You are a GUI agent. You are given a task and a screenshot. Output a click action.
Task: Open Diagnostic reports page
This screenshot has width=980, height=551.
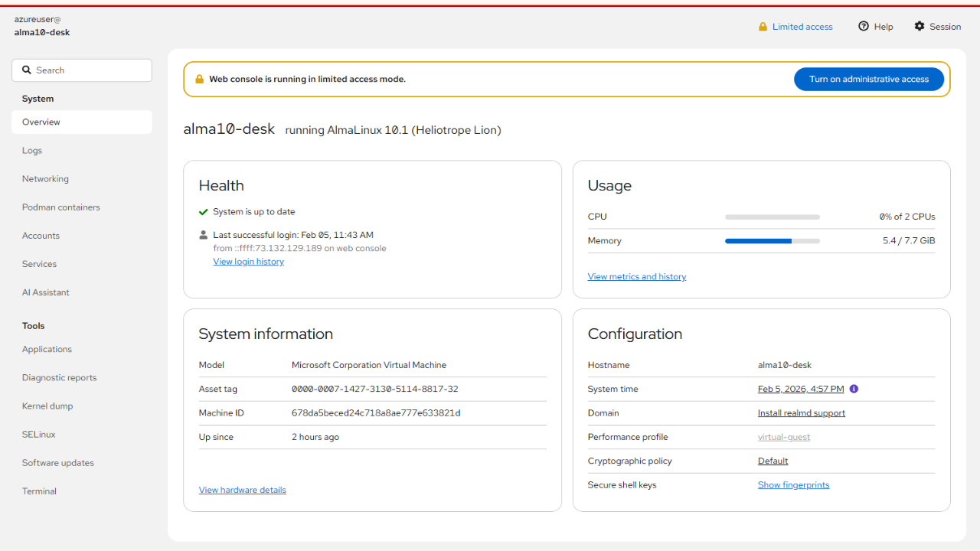[82, 377]
